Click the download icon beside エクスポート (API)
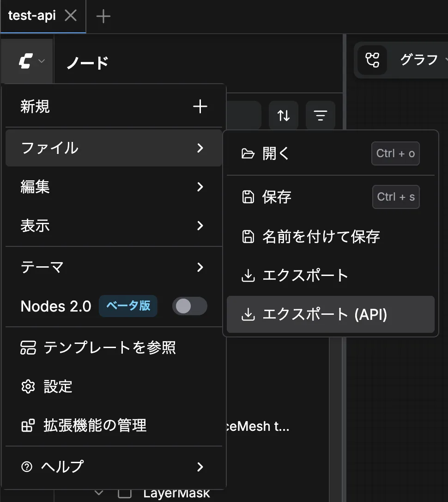Viewport: 448px width, 502px height. (248, 314)
